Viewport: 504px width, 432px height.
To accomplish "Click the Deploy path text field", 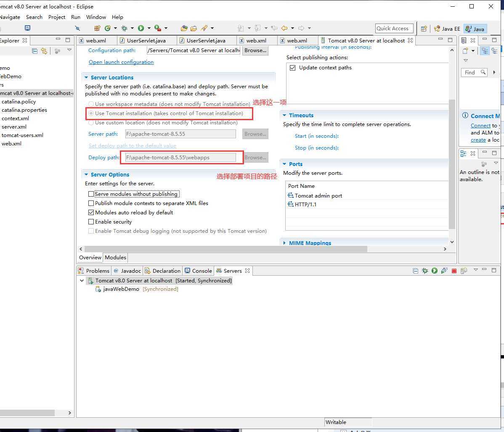I will [x=180, y=158].
